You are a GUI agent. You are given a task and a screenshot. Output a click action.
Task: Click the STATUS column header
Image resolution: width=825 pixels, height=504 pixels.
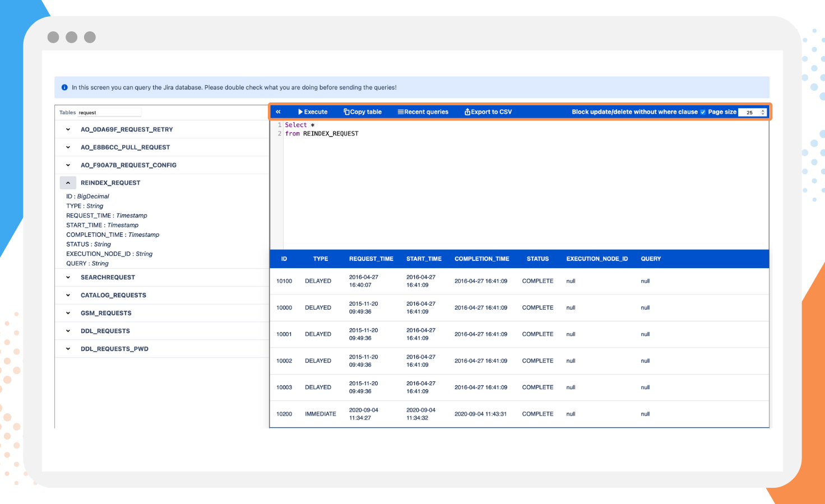[x=537, y=259]
